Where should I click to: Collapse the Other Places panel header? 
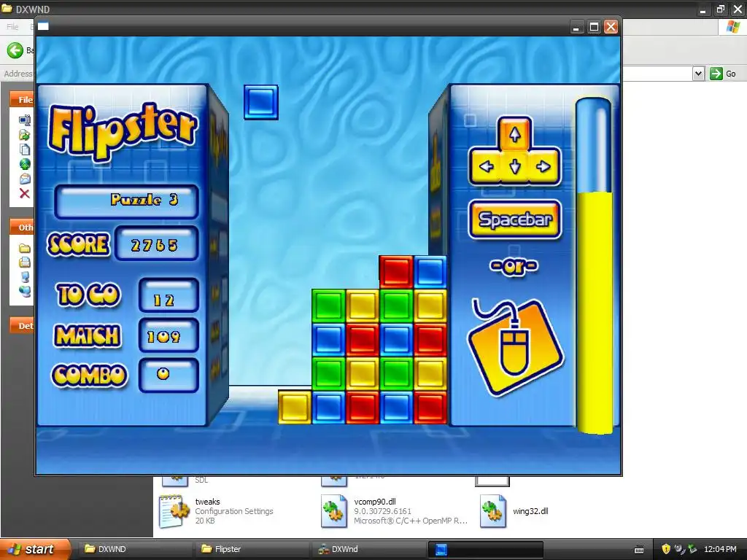(22, 227)
